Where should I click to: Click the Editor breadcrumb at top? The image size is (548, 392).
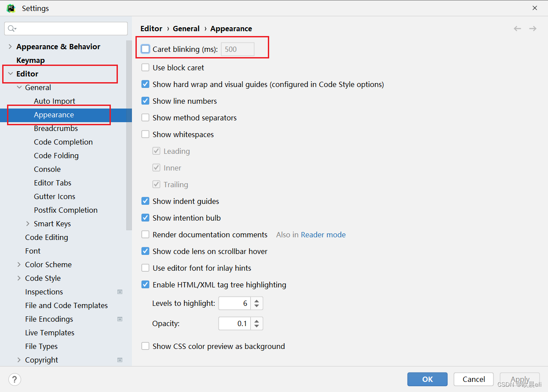pos(151,29)
